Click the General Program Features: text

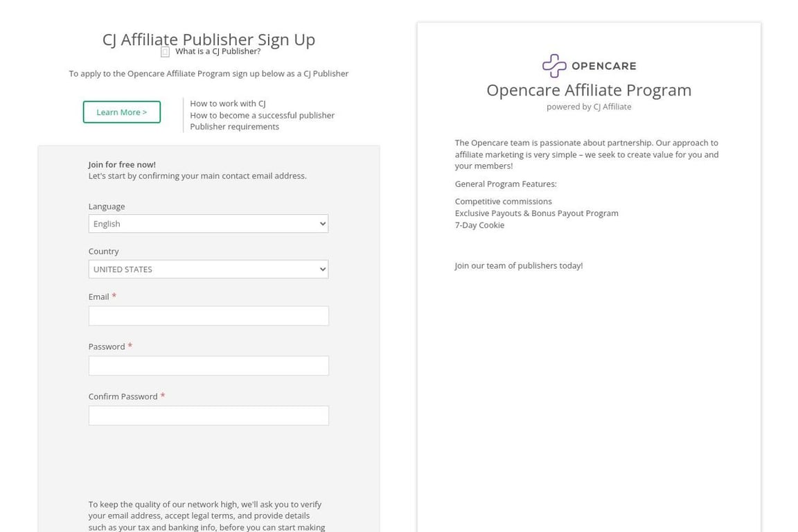coord(506,184)
